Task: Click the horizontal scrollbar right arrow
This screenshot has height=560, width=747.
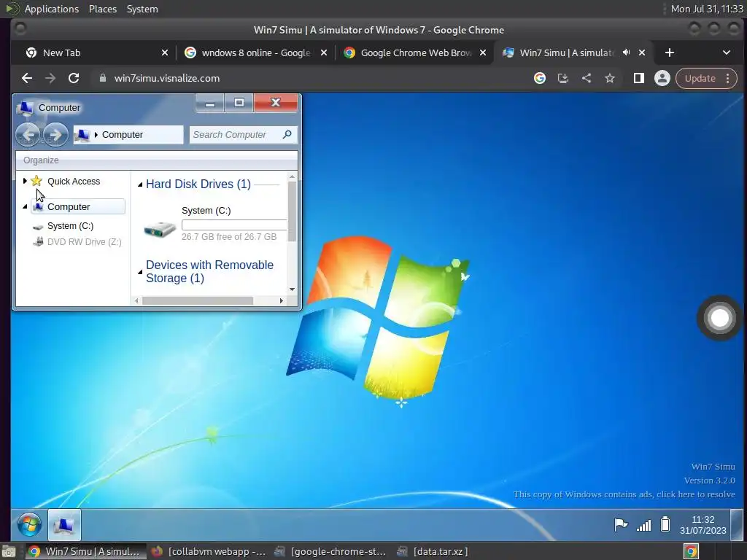Action: [x=281, y=300]
